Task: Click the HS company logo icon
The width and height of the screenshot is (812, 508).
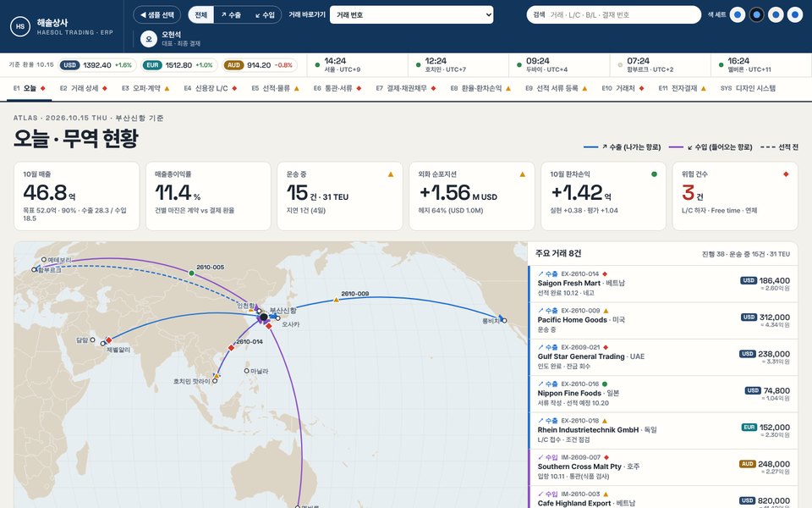Action: pos(20,26)
